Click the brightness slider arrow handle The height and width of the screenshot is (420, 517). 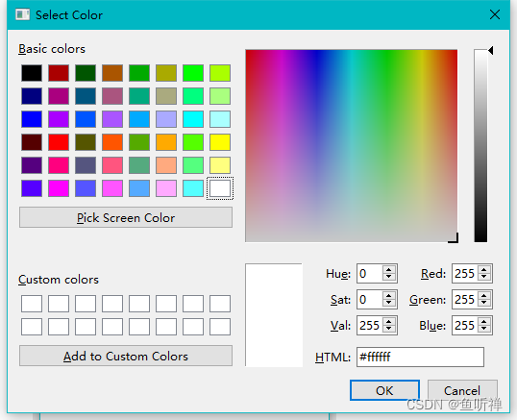click(491, 50)
